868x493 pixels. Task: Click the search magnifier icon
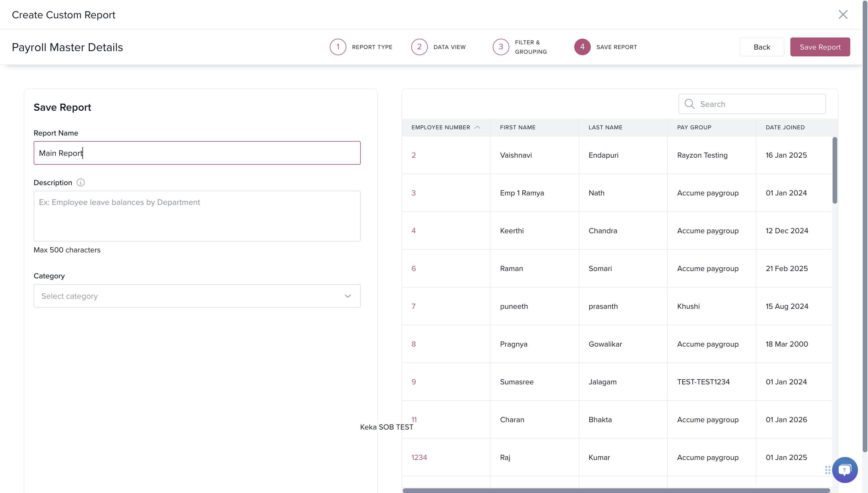coord(689,104)
